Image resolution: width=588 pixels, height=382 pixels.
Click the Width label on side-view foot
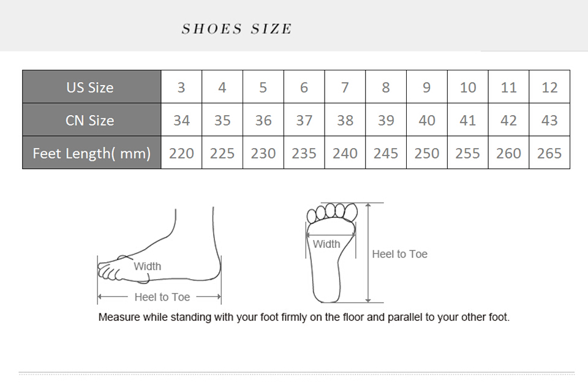click(x=148, y=266)
